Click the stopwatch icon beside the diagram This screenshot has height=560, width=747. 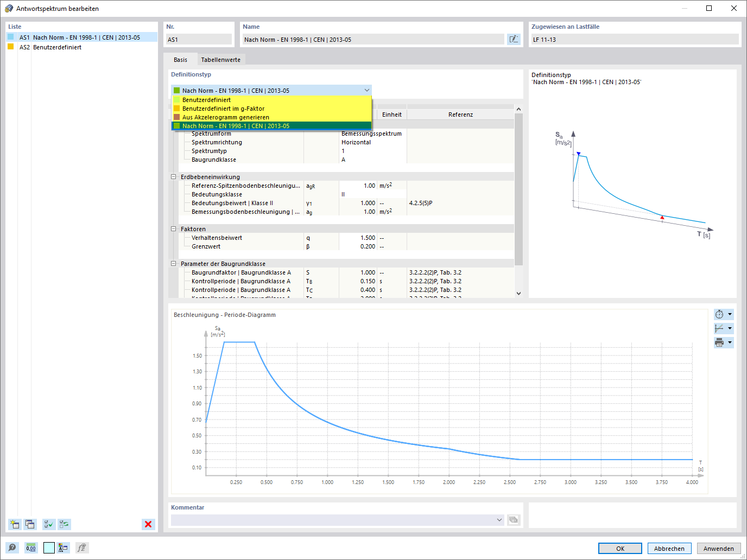coord(719,314)
